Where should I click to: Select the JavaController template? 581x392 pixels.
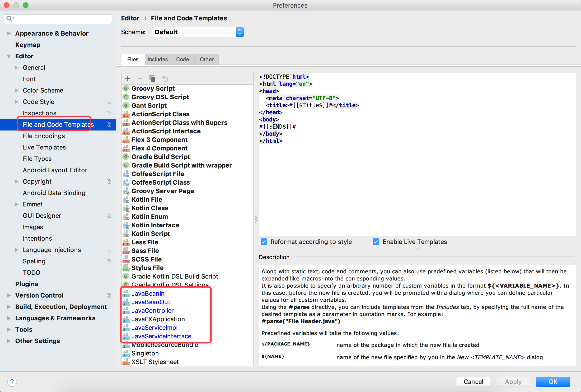tap(153, 311)
